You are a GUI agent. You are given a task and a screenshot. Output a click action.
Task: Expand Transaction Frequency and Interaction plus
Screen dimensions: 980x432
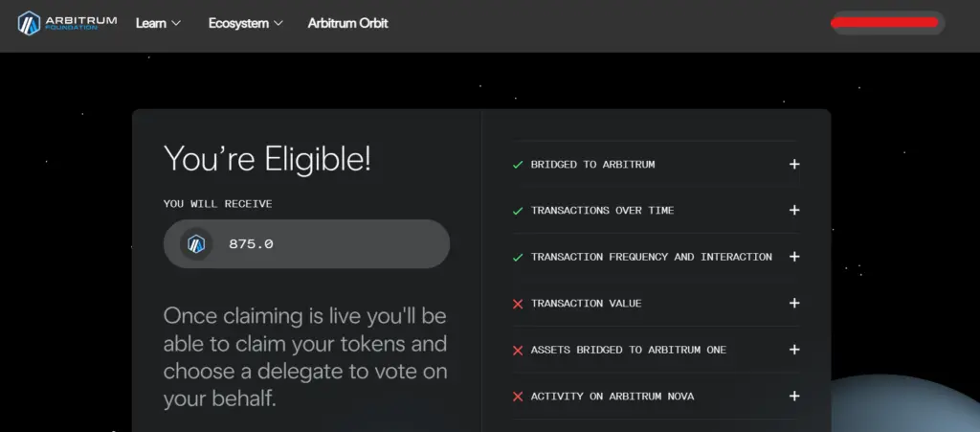pyautogui.click(x=793, y=258)
